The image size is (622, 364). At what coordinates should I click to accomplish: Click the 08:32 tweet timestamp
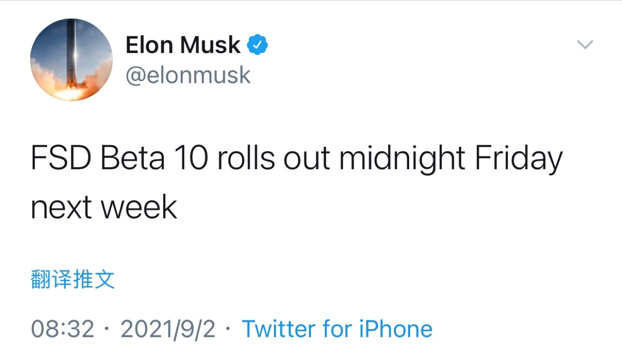pyautogui.click(x=63, y=329)
